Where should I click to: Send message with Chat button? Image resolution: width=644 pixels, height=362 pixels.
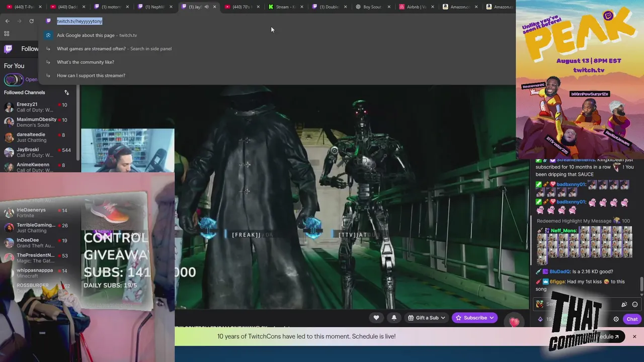pyautogui.click(x=632, y=319)
